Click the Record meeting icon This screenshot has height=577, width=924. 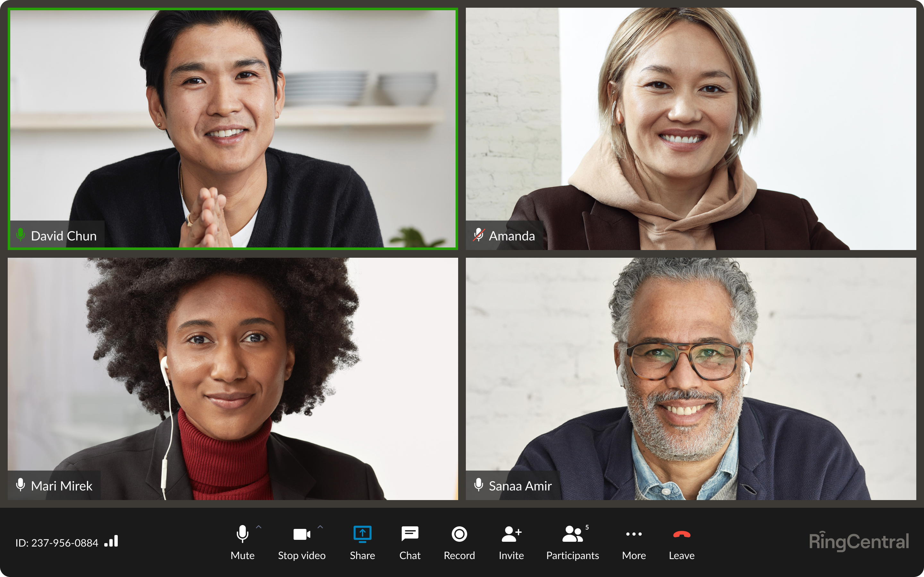point(459,535)
